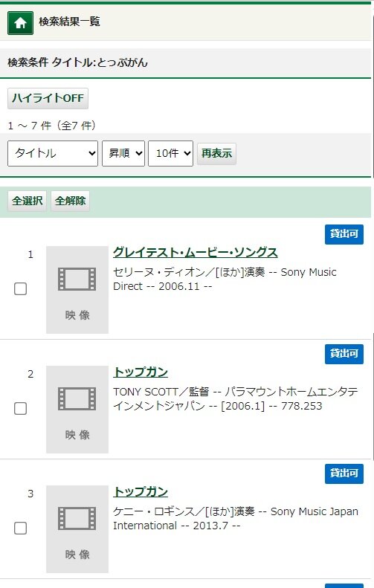This screenshot has height=588, width=374.
Task: Click 貸出可 badge on result 2
Action: click(344, 354)
